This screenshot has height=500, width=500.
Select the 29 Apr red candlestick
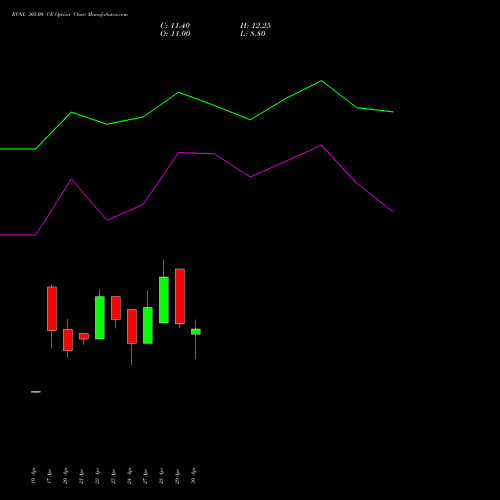pyautogui.click(x=180, y=296)
